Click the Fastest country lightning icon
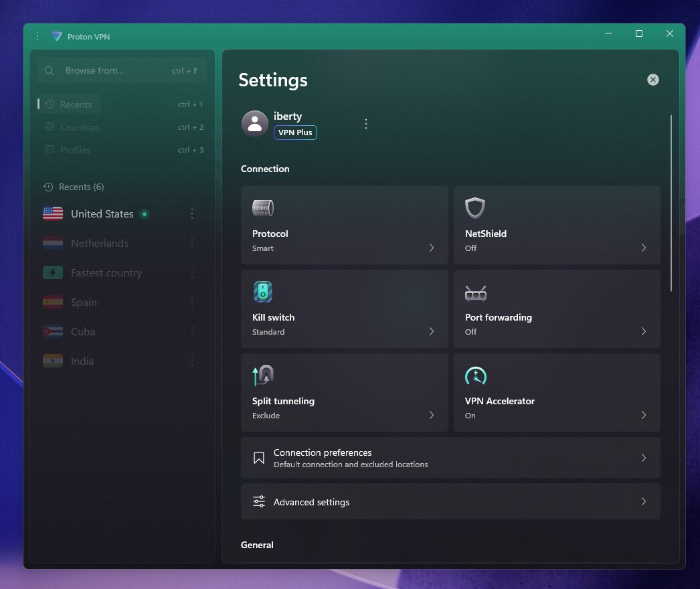The width and height of the screenshot is (700, 589). [53, 273]
